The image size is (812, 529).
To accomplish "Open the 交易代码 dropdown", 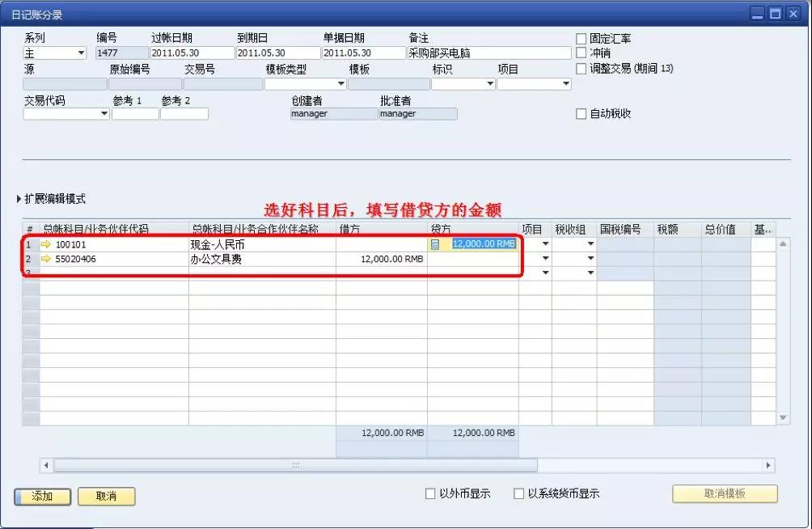I will (105, 114).
